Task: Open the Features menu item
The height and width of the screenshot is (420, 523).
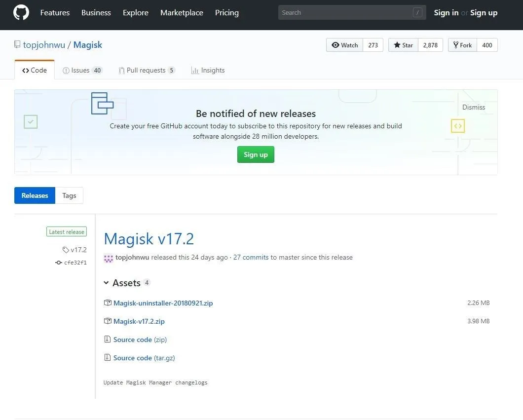Action: coord(55,13)
